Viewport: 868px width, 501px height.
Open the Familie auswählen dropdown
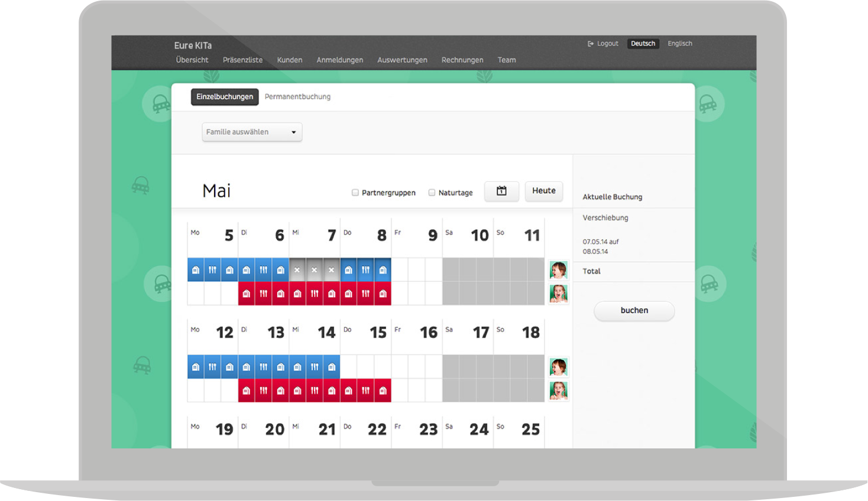[x=252, y=132]
